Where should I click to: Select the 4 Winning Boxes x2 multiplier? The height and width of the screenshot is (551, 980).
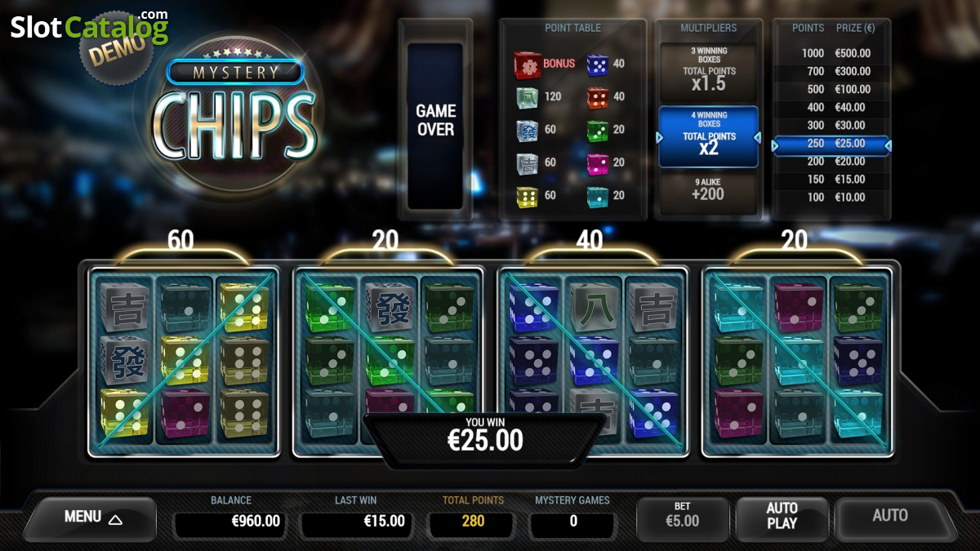pos(709,136)
